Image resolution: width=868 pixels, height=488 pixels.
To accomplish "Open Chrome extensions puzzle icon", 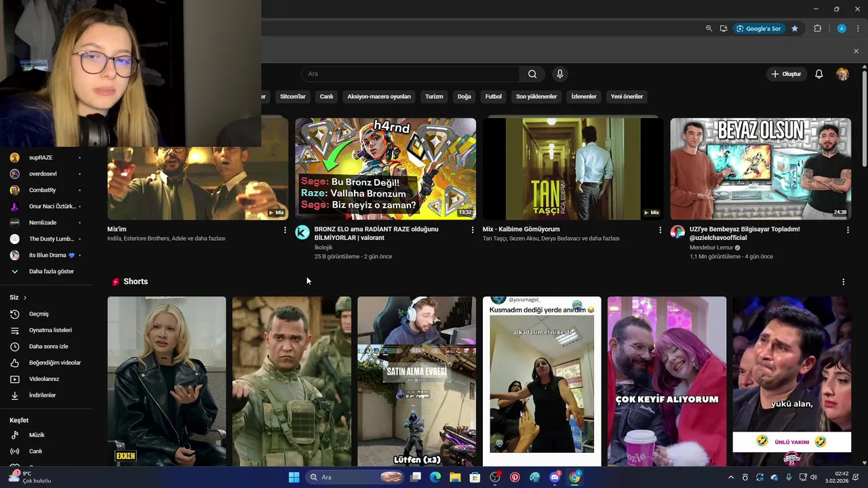I will [x=817, y=28].
